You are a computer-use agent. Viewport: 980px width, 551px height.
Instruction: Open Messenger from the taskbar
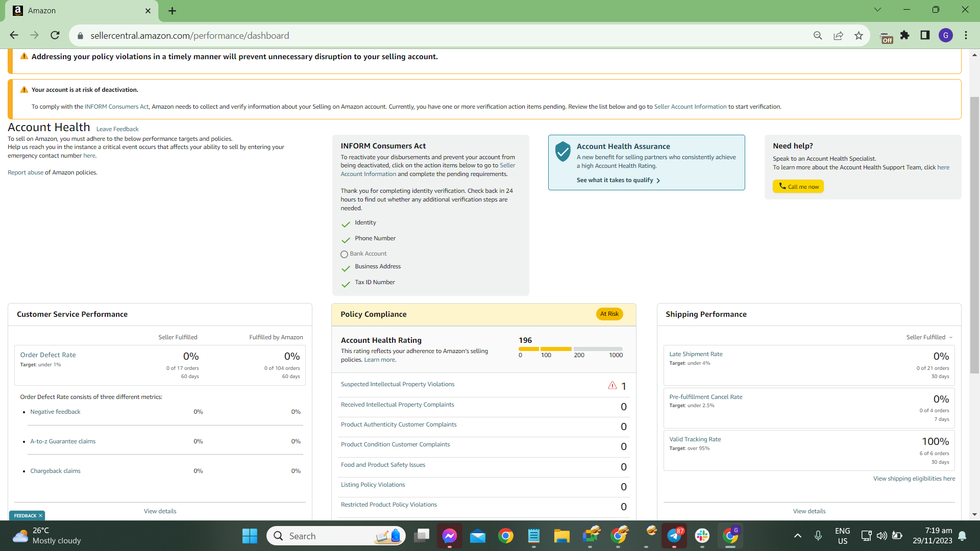point(449,536)
